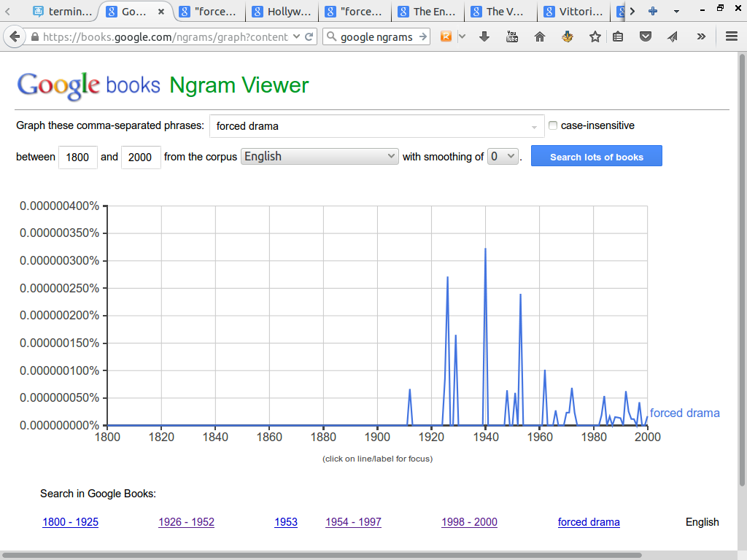
Task: Click Search lots of books button
Action: (x=597, y=156)
